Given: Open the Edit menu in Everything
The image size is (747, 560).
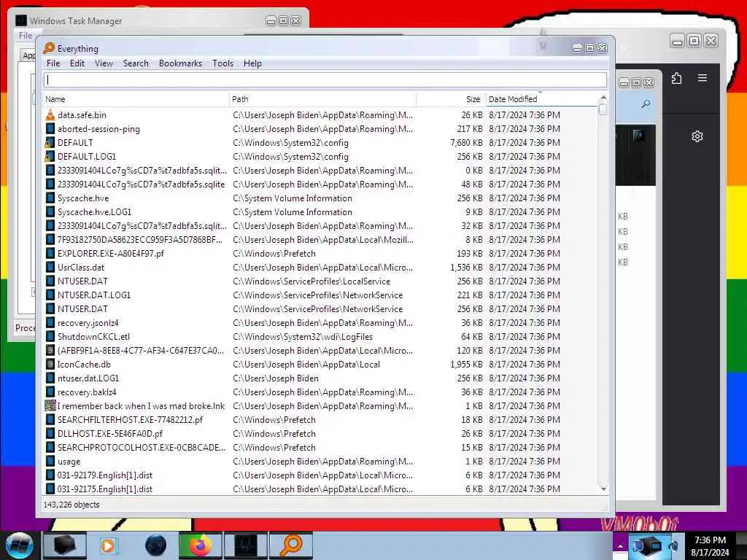Looking at the screenshot, I should pos(77,63).
